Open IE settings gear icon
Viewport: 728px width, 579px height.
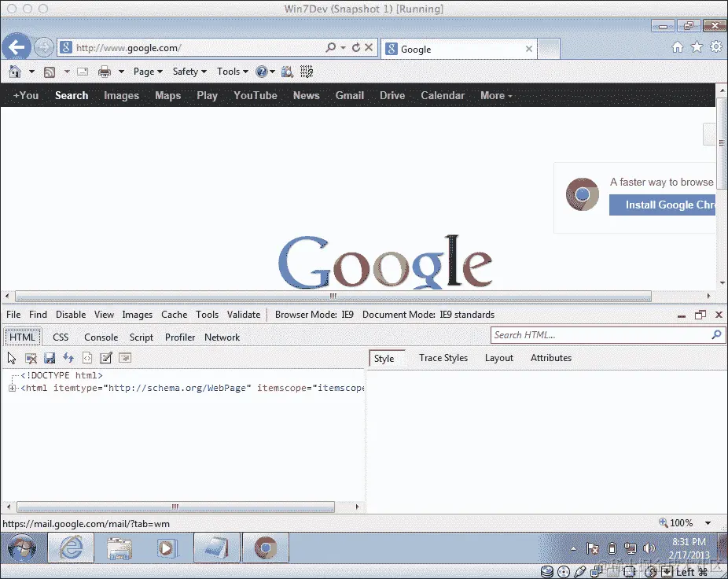coord(716,47)
